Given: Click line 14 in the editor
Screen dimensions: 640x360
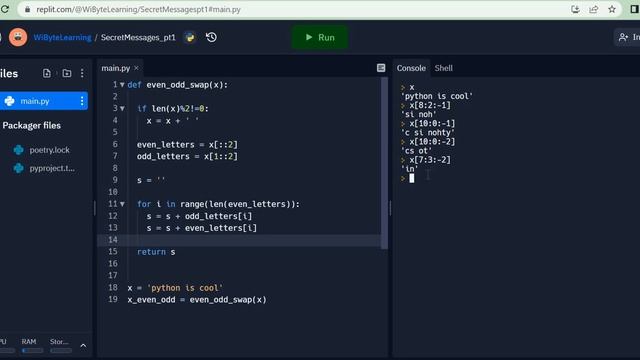Looking at the screenshot, I should point(241,240).
